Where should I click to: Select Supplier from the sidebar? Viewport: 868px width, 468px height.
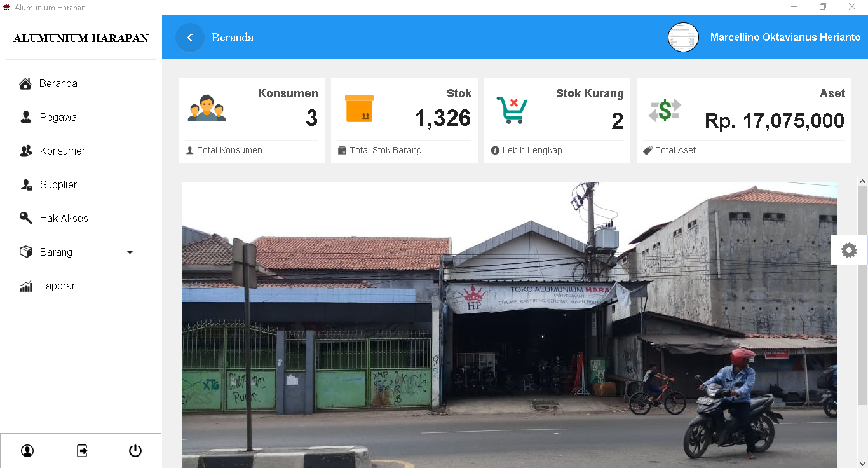coord(58,185)
